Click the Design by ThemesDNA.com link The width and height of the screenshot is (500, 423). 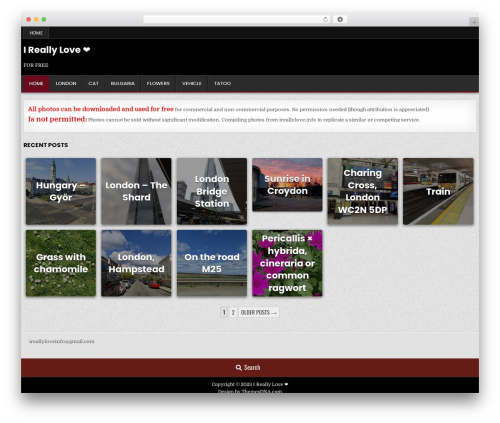[x=250, y=391]
